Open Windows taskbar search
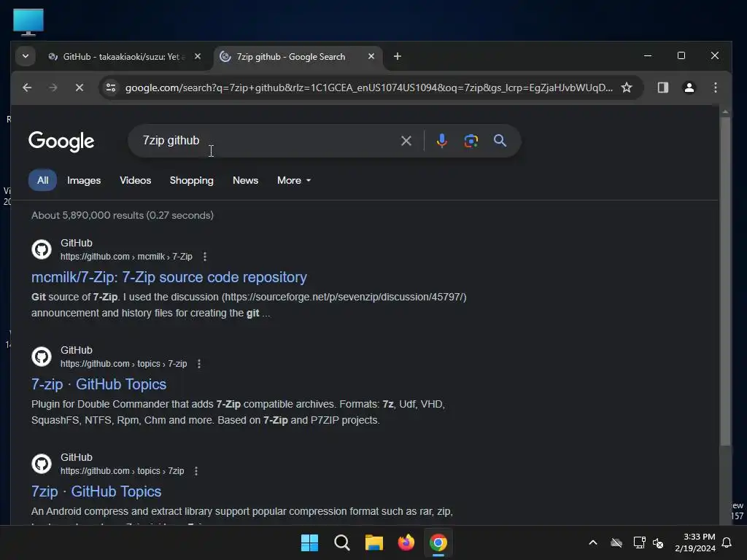Screen dimensions: 747x560 coord(341,542)
